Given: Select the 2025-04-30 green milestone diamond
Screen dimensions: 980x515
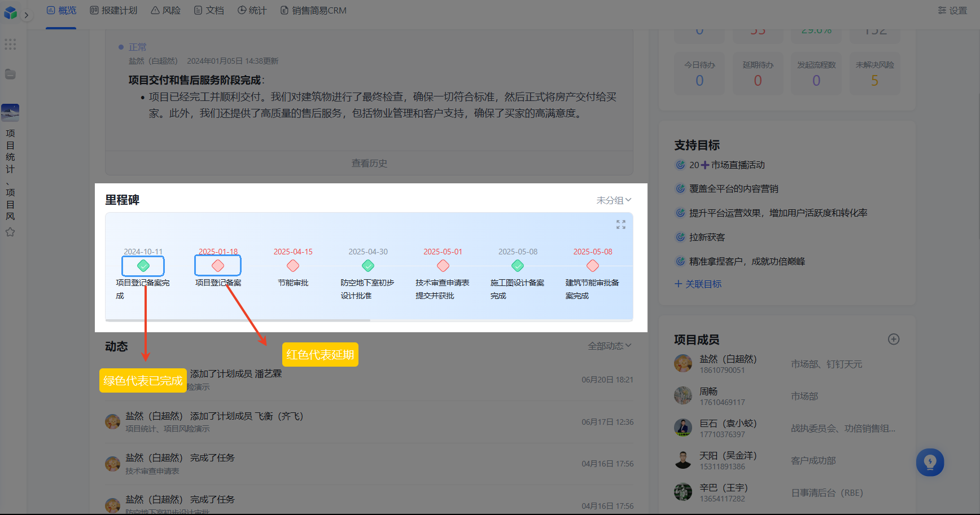Looking at the screenshot, I should [x=368, y=266].
